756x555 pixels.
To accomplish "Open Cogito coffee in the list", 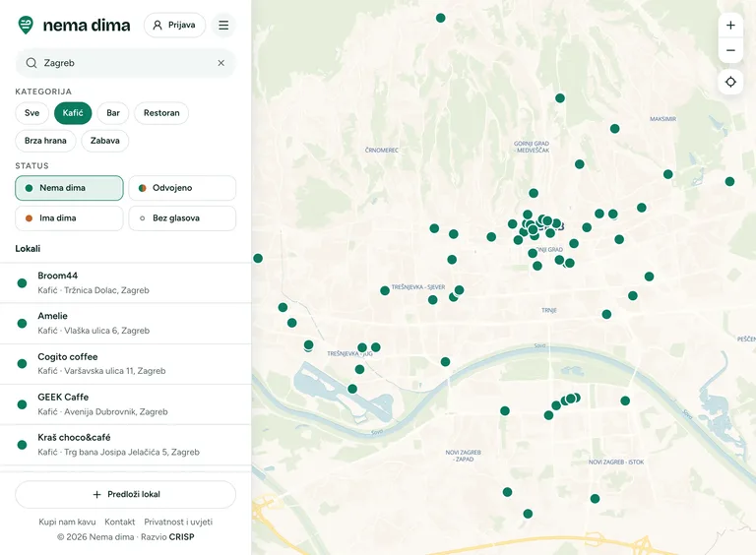I will [x=125, y=364].
